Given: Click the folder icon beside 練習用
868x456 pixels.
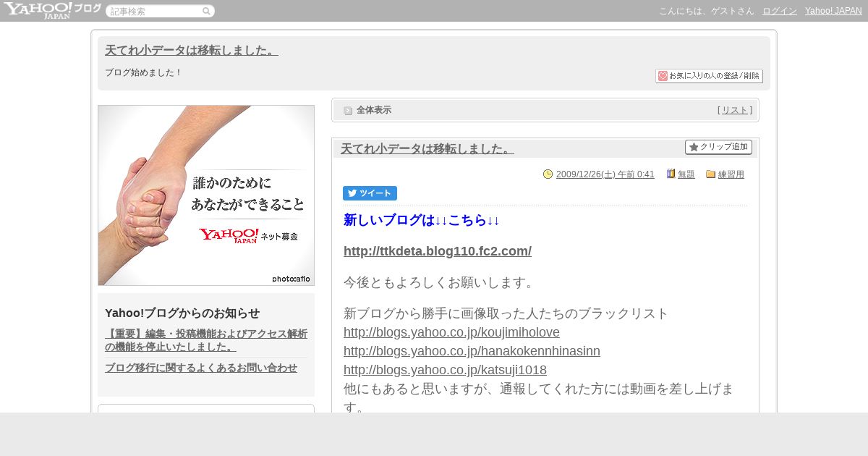Looking at the screenshot, I should click(710, 174).
